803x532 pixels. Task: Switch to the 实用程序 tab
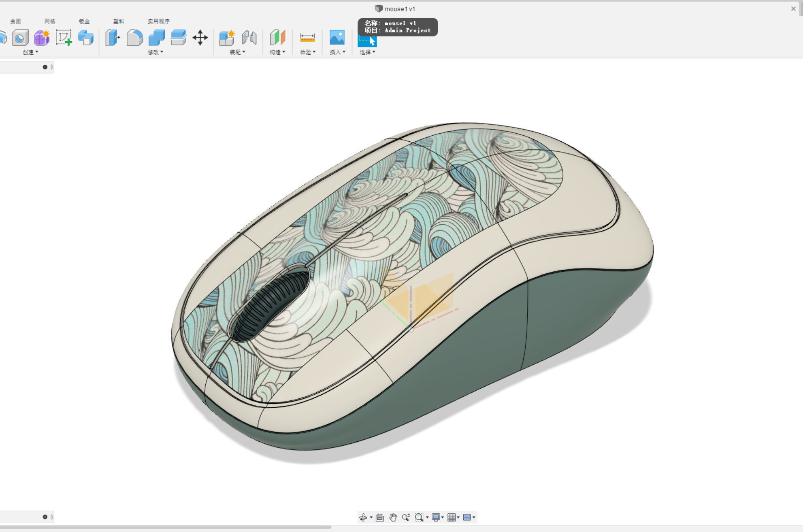tap(159, 21)
